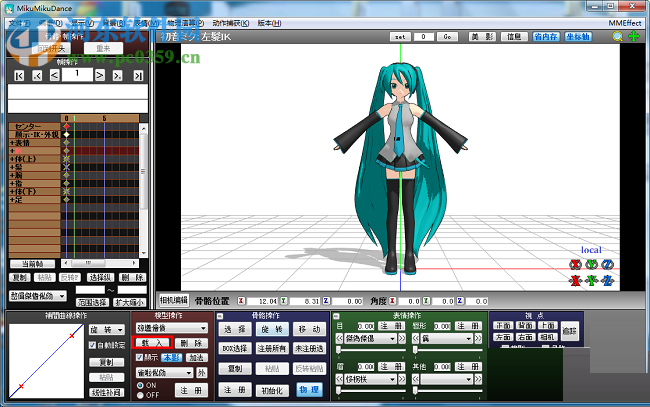Open the 旋转 interpolation type dropdown
The height and width of the screenshot is (407, 650).
click(107, 329)
